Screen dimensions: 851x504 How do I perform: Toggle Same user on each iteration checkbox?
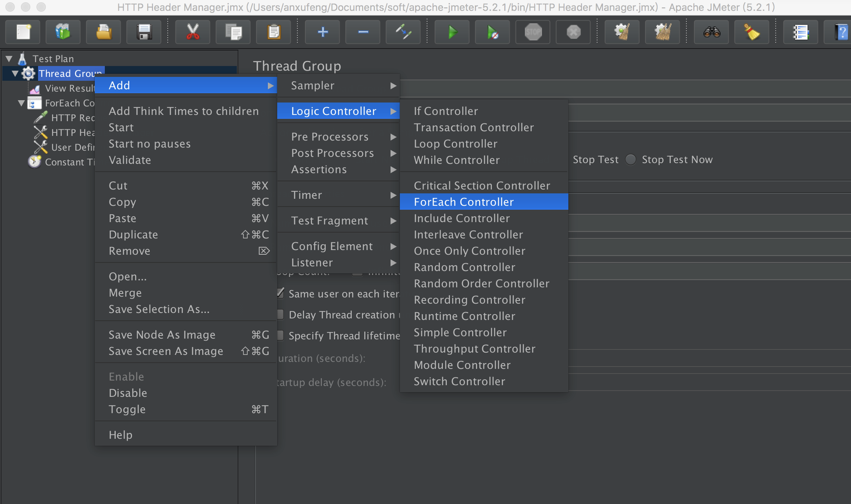pos(280,294)
